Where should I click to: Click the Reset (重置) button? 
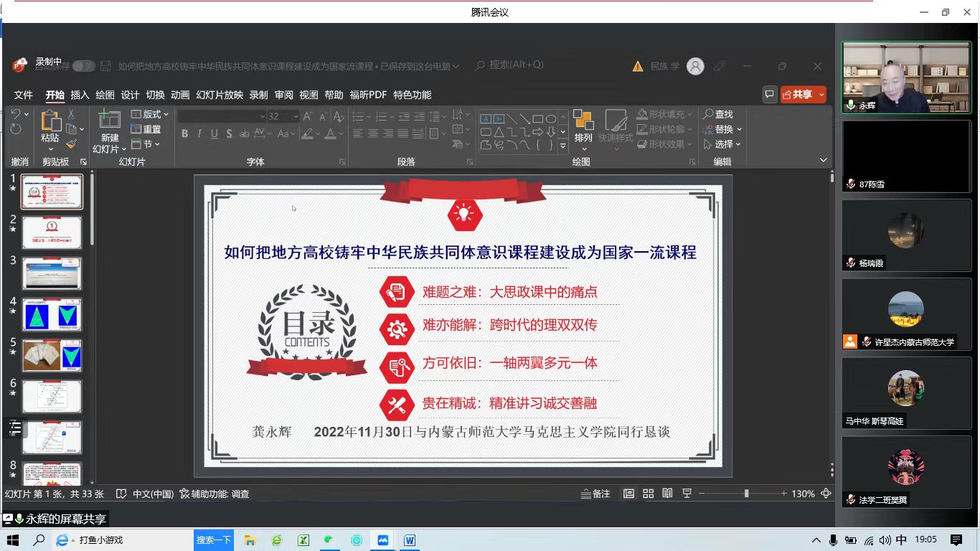(x=146, y=129)
